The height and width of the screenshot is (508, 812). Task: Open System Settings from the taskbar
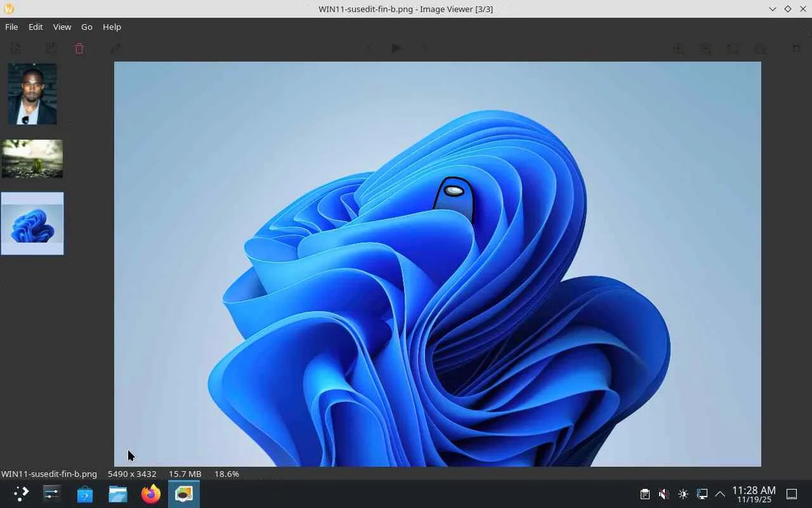(51, 494)
